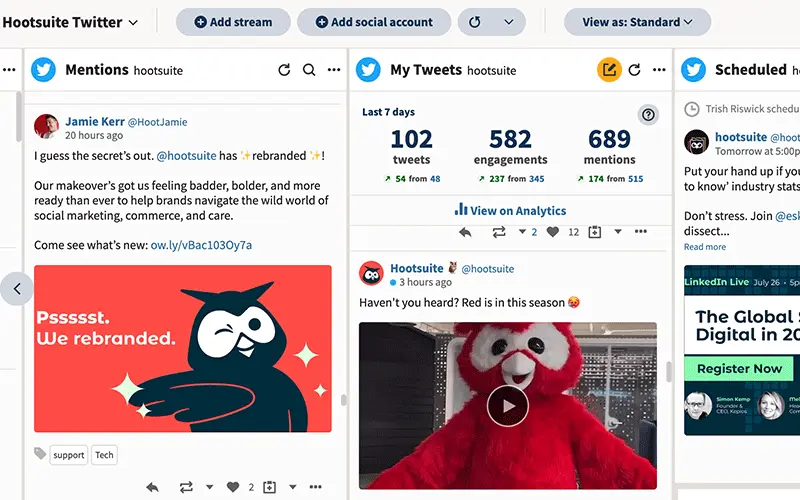Screen dimensions: 800x500
Task: Open hootsuite avatar in Scheduled stream
Action: tap(696, 142)
